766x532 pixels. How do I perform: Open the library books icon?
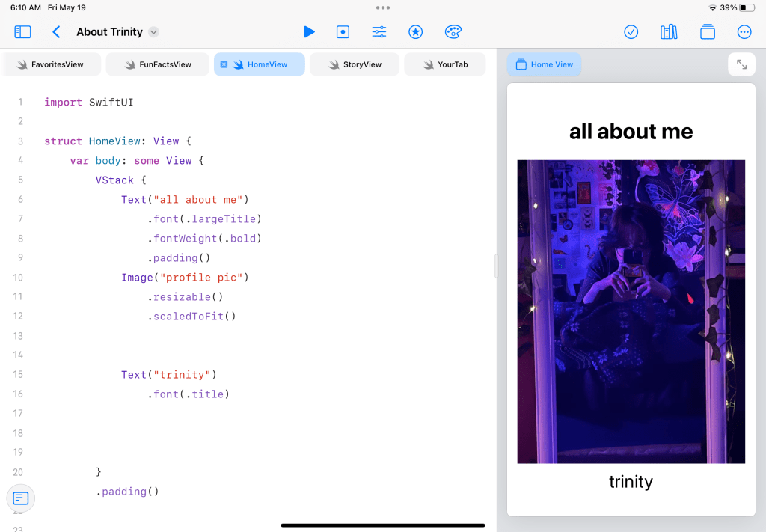(669, 32)
